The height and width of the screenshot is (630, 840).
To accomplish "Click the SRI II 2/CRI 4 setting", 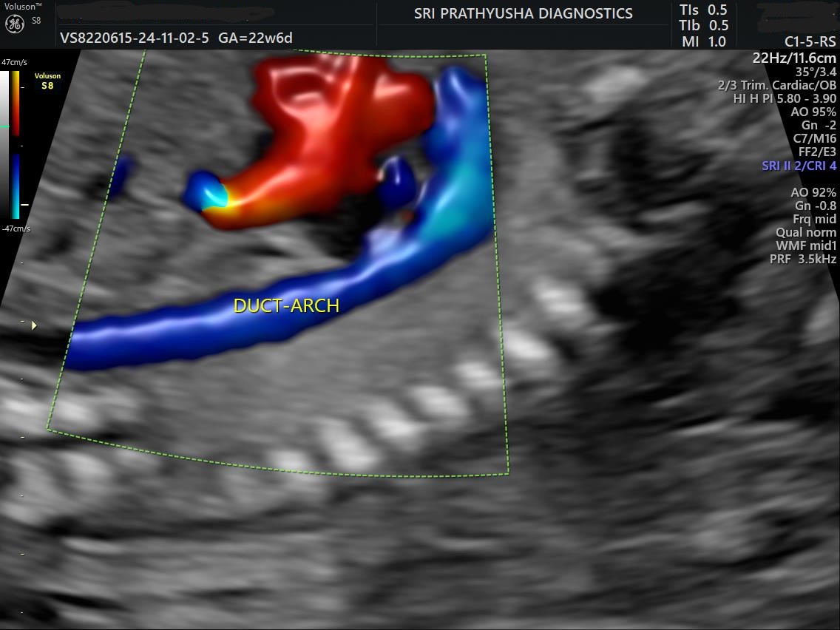I will click(x=799, y=166).
